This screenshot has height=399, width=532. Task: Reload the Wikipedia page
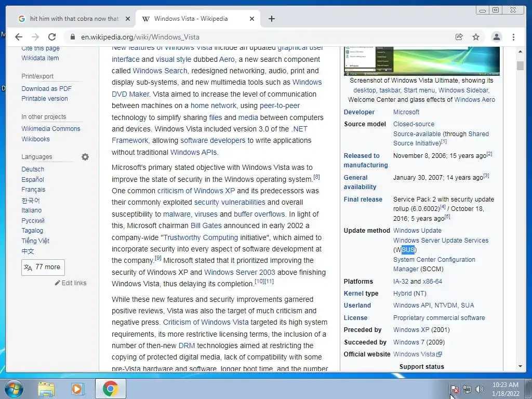tap(52, 37)
